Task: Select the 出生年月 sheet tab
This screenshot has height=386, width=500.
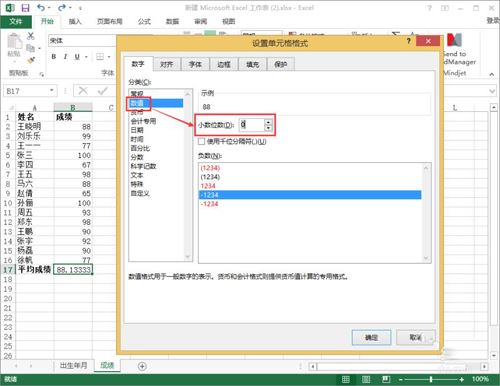Action: (74, 365)
